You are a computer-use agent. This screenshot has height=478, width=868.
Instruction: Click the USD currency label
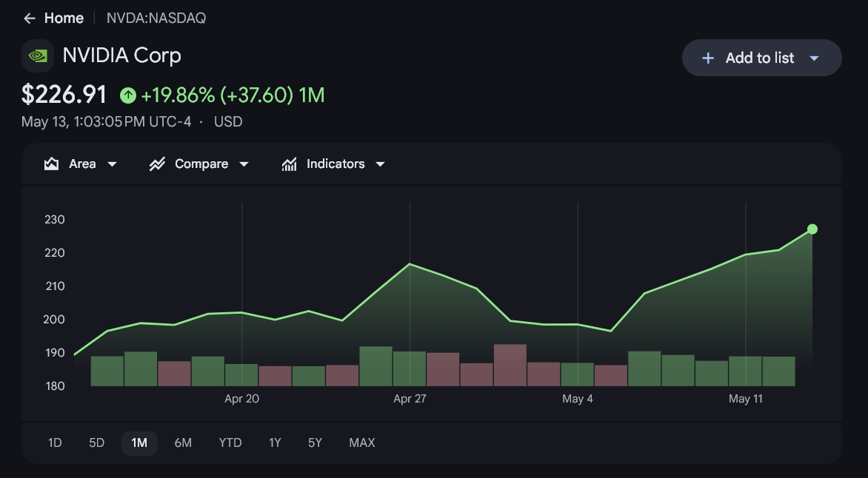pyautogui.click(x=228, y=121)
